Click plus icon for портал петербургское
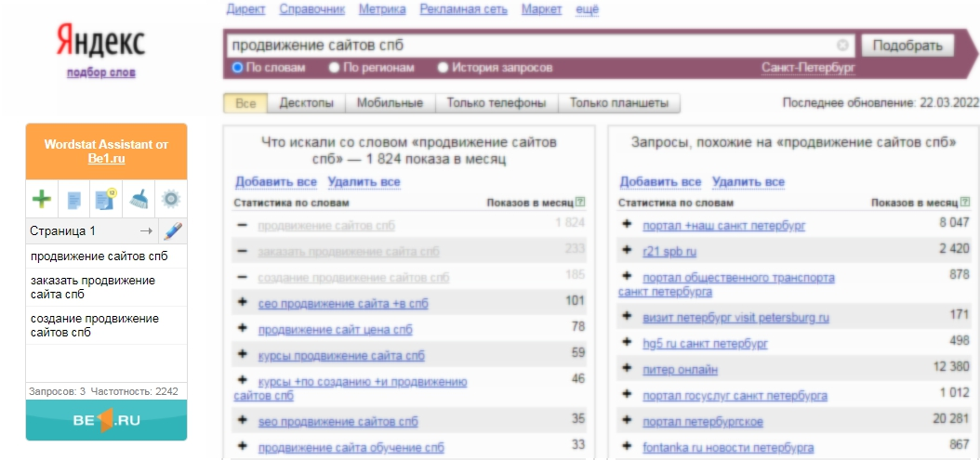This screenshot has width=980, height=460. [x=627, y=421]
